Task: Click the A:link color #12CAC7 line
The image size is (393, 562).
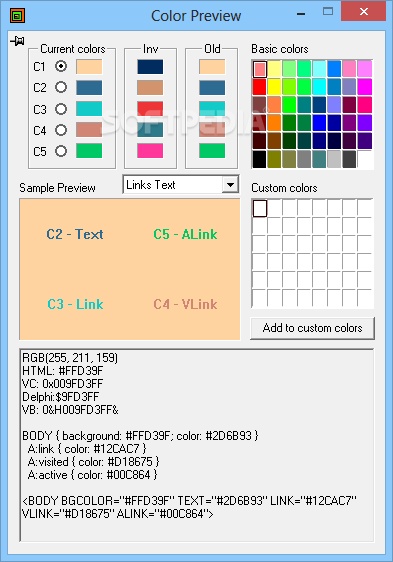Action: click(x=87, y=449)
